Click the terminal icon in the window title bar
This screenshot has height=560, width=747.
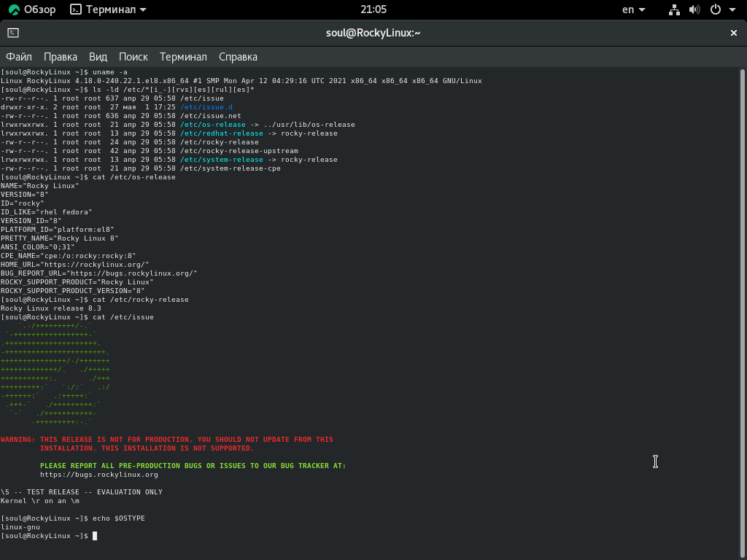pyautogui.click(x=13, y=33)
